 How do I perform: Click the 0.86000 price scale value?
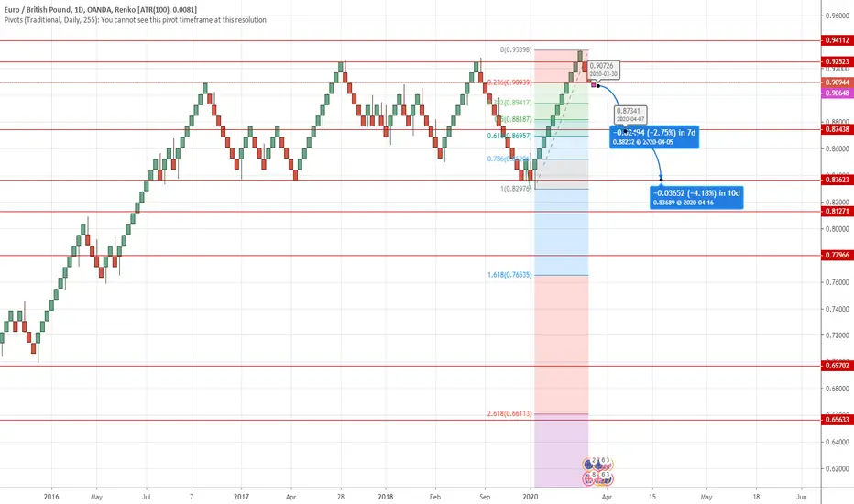838,148
